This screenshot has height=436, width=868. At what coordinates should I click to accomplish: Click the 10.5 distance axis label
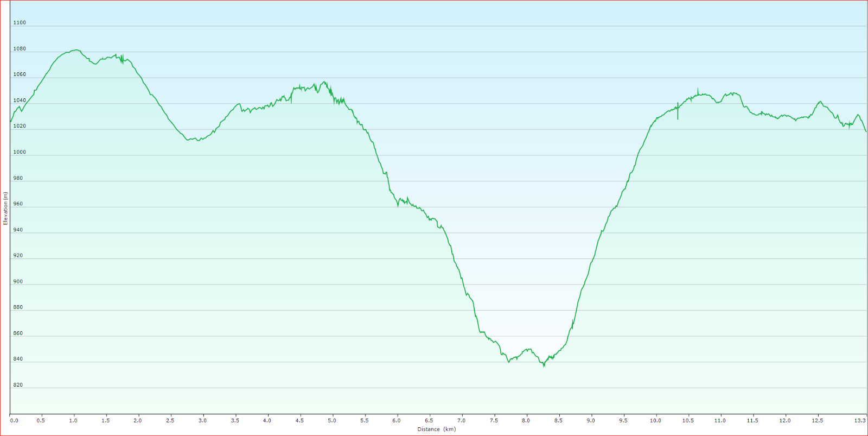688,421
